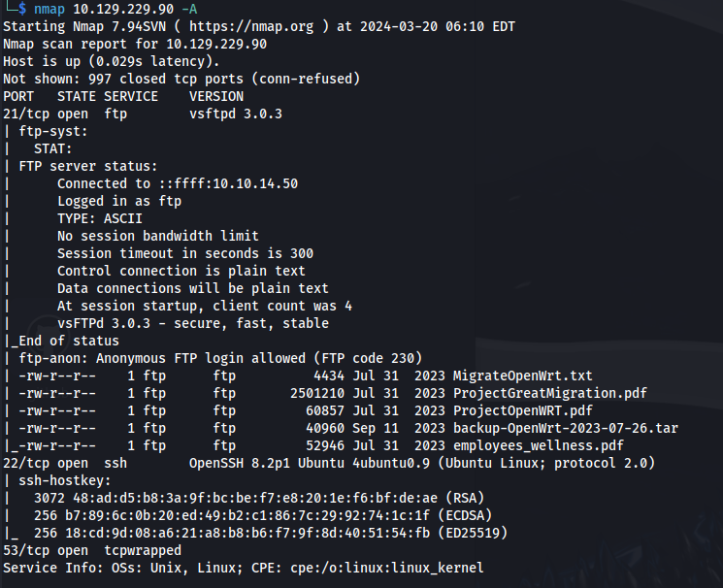Select employees_wellness.pdf in FTP listing
This screenshot has width=723, height=588.
click(x=538, y=446)
